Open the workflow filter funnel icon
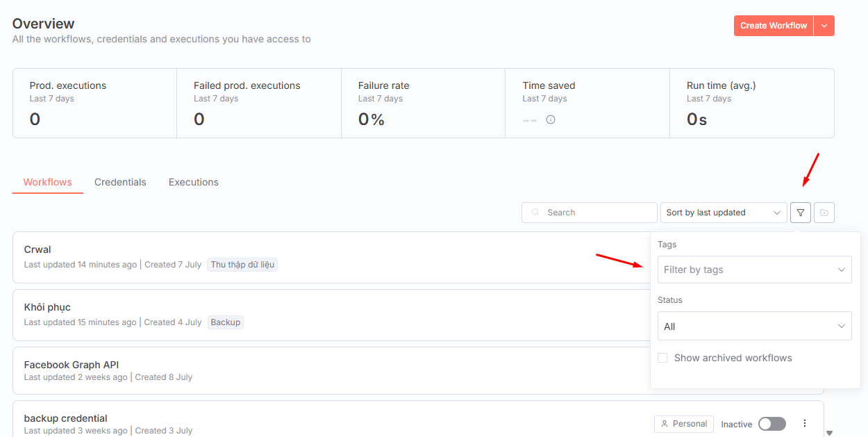 coord(801,213)
